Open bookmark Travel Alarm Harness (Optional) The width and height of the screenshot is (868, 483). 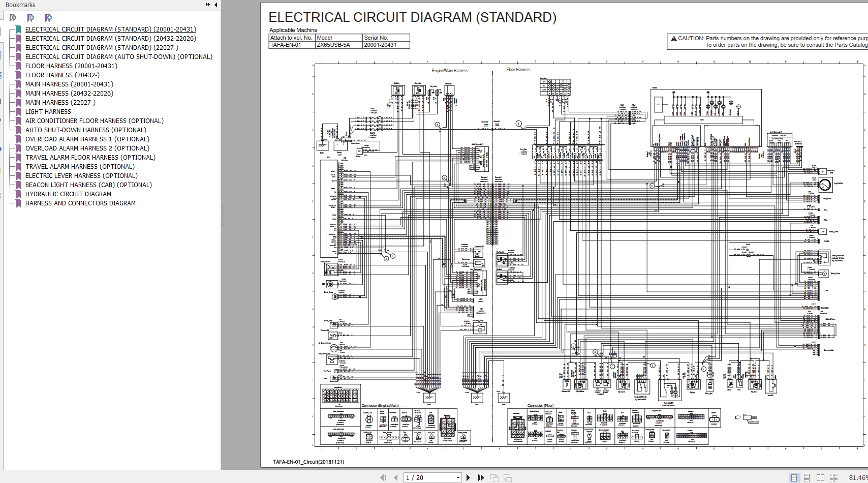[x=80, y=167]
